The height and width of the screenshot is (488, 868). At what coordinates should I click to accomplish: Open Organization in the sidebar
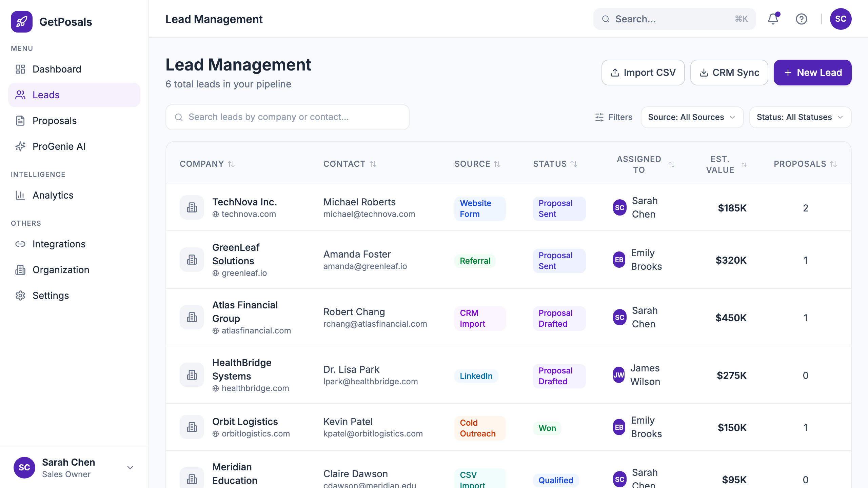pyautogui.click(x=74, y=270)
